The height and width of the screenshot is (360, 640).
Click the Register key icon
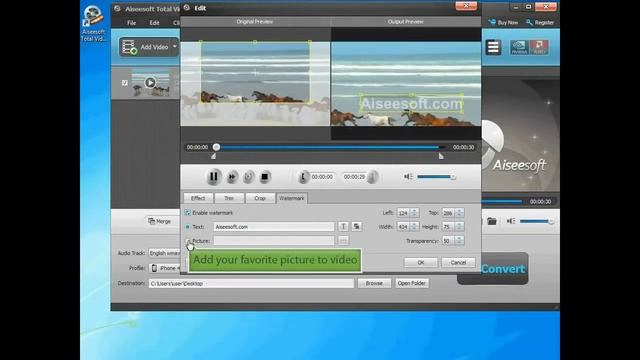click(x=529, y=22)
